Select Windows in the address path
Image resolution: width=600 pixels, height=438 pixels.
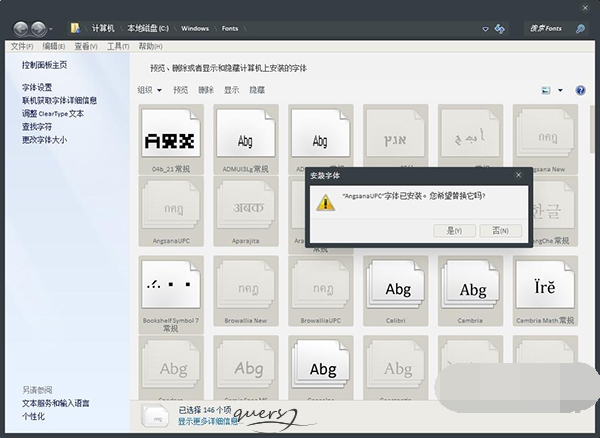[195, 28]
